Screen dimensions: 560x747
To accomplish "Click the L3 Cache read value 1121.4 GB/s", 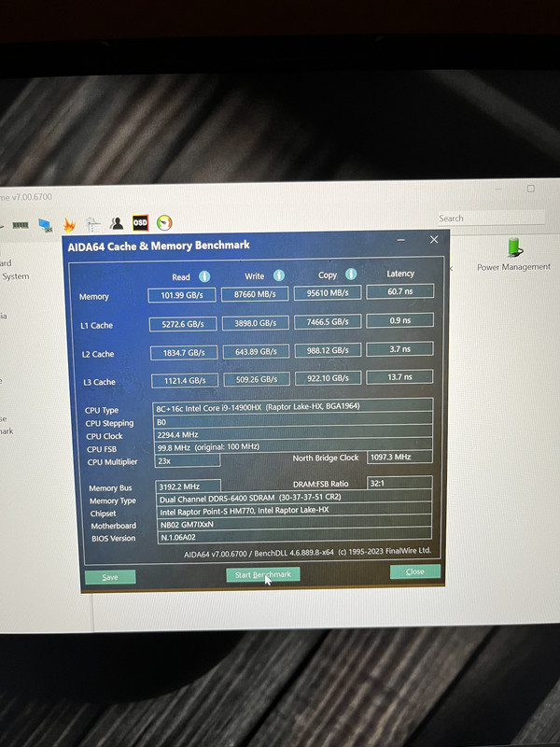I will [x=185, y=380].
